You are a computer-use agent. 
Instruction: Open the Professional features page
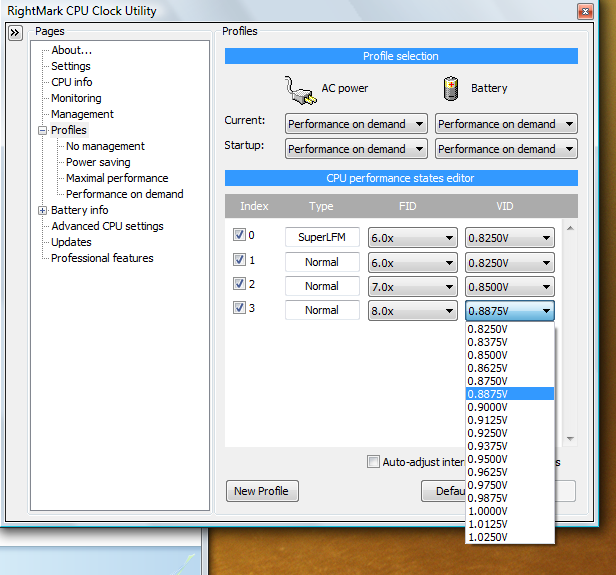102,258
